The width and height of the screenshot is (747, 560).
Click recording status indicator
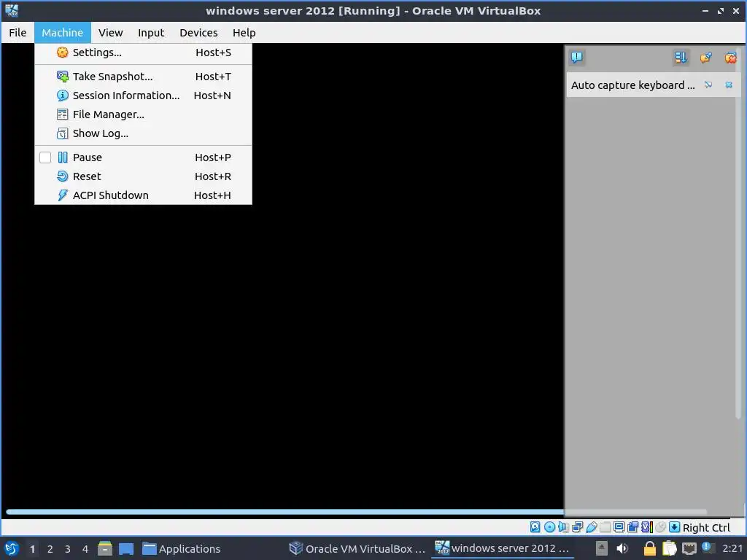(x=632, y=526)
